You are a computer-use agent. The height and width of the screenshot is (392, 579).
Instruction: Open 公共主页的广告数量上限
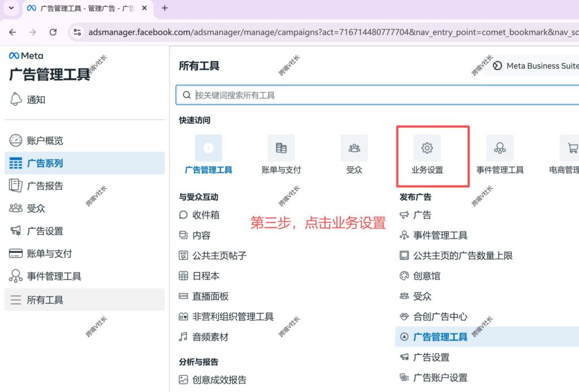point(456,256)
